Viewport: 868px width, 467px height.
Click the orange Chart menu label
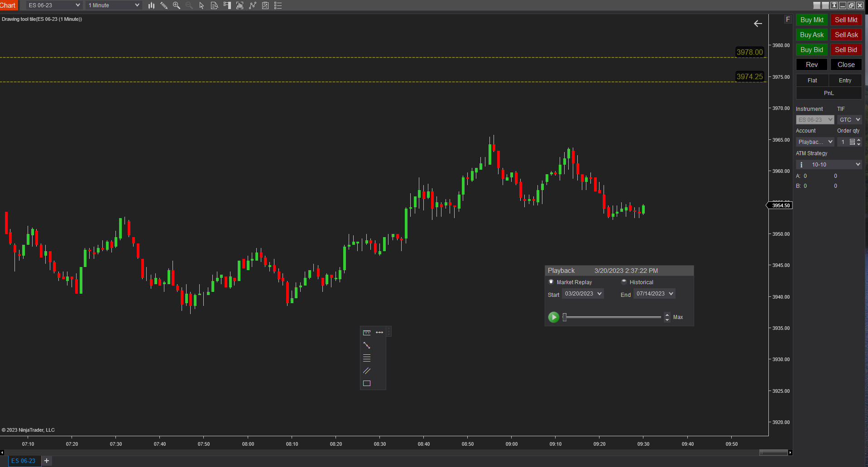coord(8,5)
